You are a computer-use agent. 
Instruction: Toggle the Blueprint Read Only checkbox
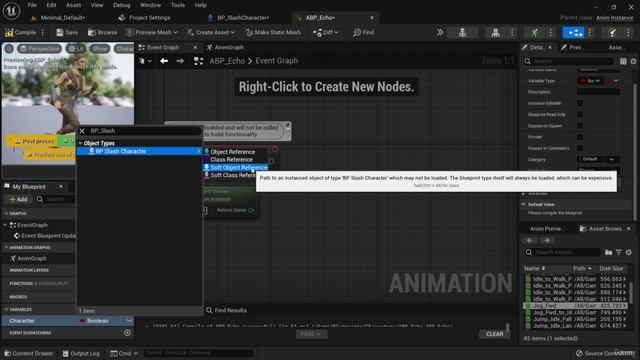pyautogui.click(x=580, y=115)
